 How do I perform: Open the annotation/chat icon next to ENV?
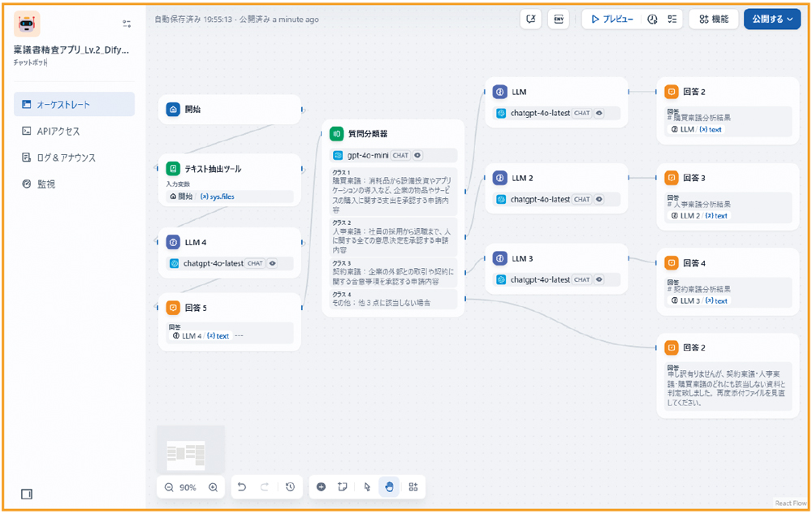tap(531, 19)
